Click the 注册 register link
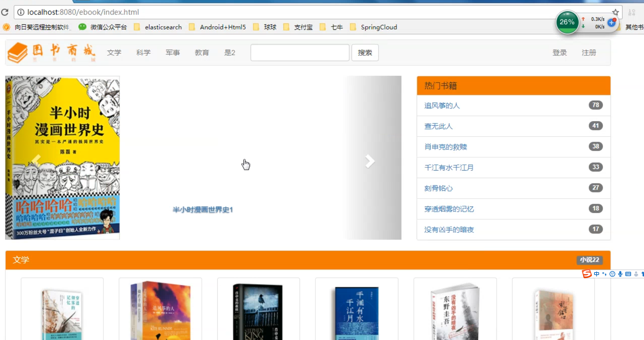 point(589,53)
